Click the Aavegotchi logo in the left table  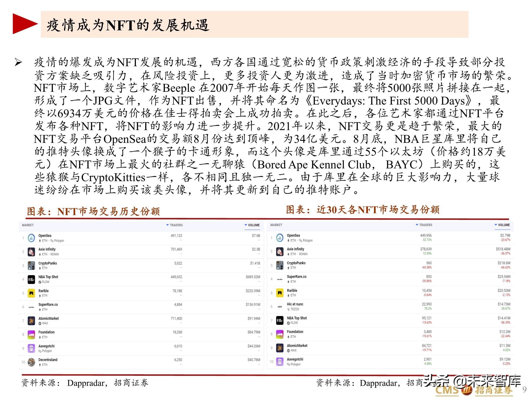coord(31,348)
